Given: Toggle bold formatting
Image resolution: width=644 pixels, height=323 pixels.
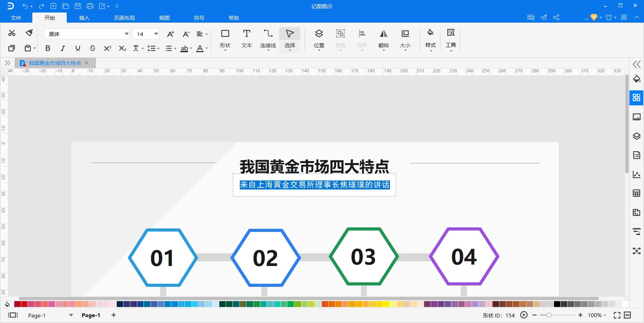Looking at the screenshot, I should pos(48,48).
